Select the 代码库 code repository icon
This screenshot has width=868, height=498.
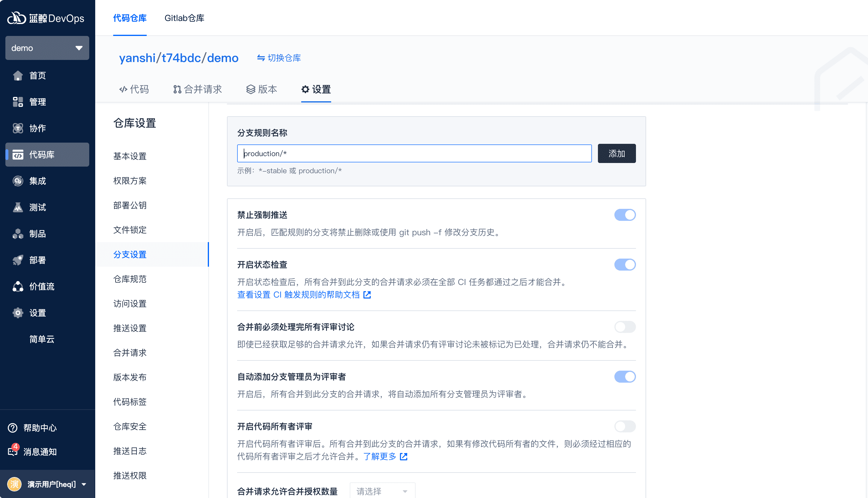click(x=18, y=155)
